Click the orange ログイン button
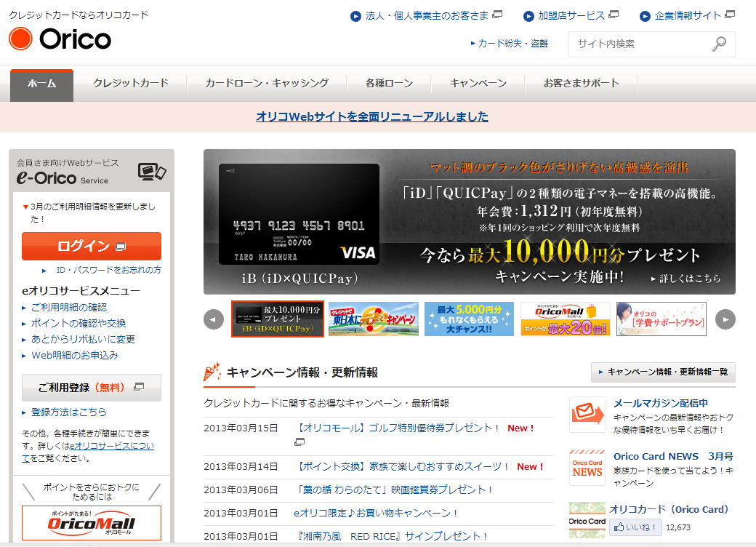756x547 pixels. 92,246
